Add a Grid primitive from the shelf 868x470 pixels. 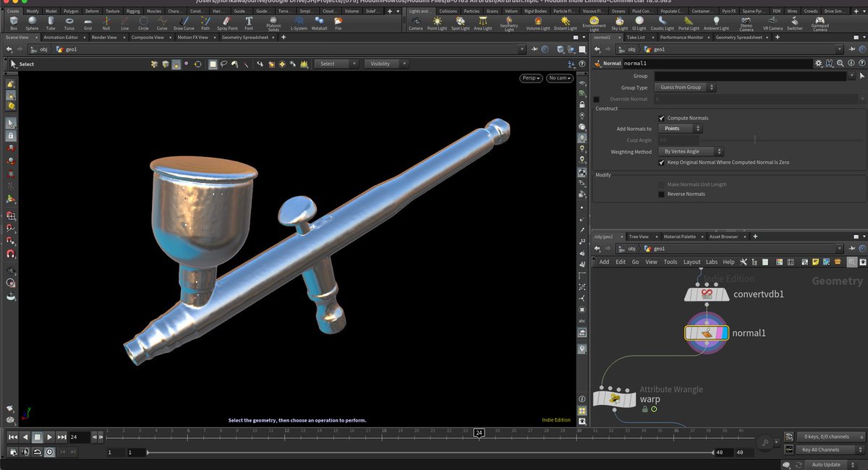pos(88,23)
